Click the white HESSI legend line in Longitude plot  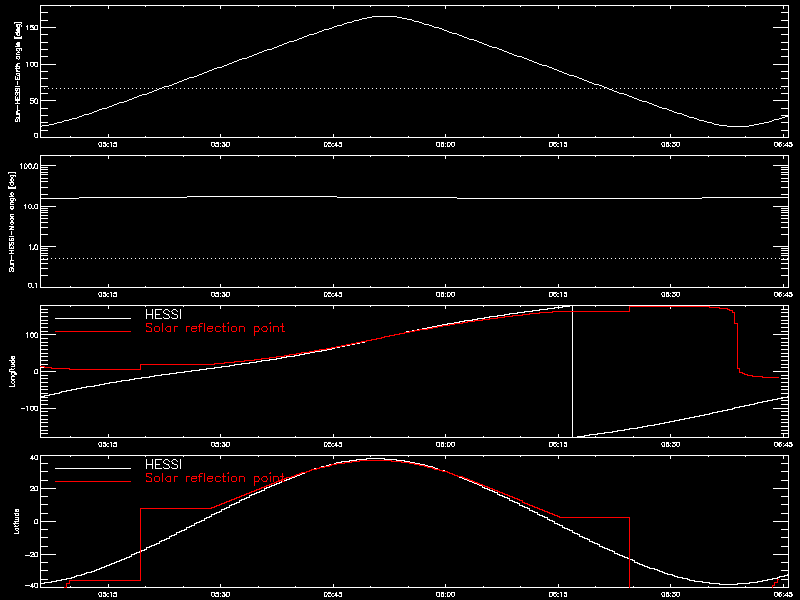click(x=93, y=318)
